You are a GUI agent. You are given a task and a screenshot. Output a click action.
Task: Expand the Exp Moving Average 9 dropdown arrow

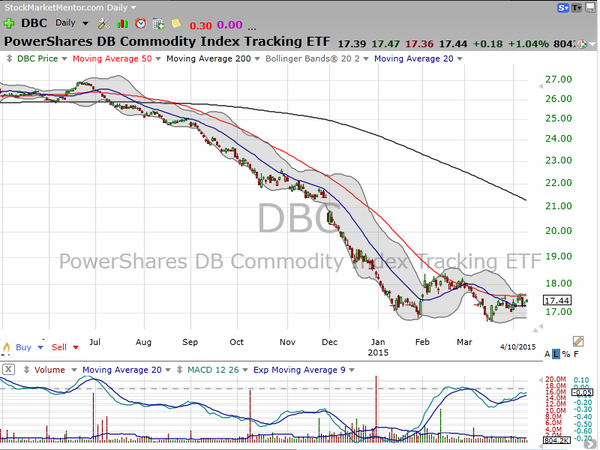pos(352,370)
